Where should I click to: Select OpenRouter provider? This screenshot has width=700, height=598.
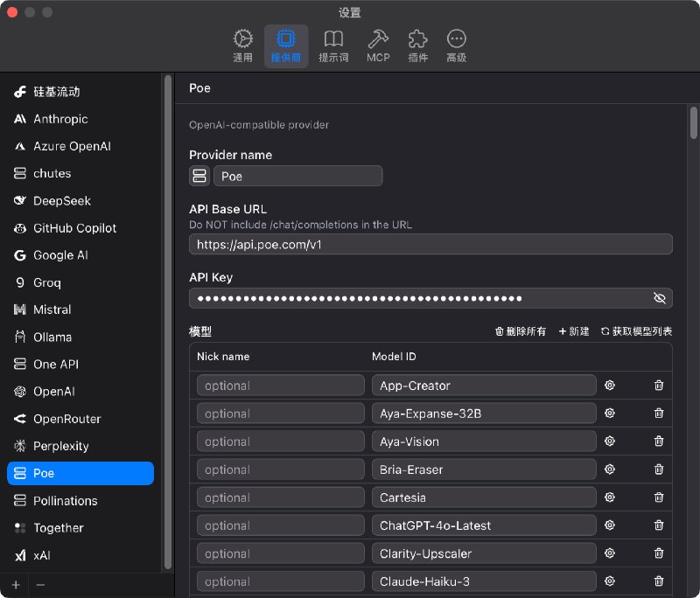tap(80, 419)
